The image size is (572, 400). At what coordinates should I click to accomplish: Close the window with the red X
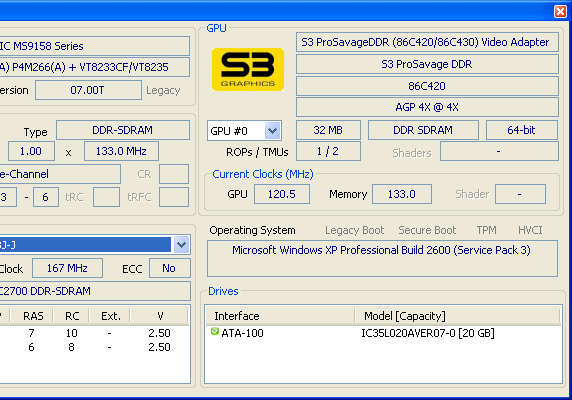coord(560,11)
